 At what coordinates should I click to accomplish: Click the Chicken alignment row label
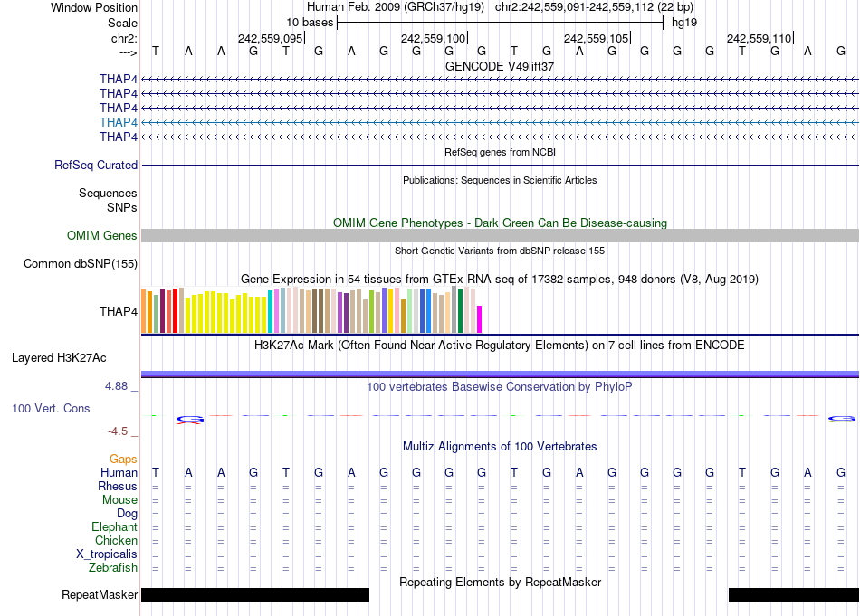click(116, 540)
